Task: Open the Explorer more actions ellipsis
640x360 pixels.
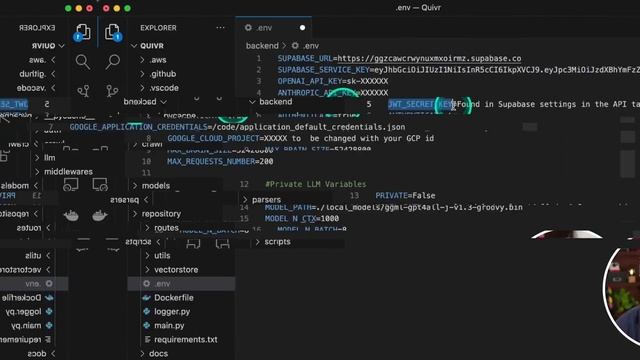Action: coord(220,28)
